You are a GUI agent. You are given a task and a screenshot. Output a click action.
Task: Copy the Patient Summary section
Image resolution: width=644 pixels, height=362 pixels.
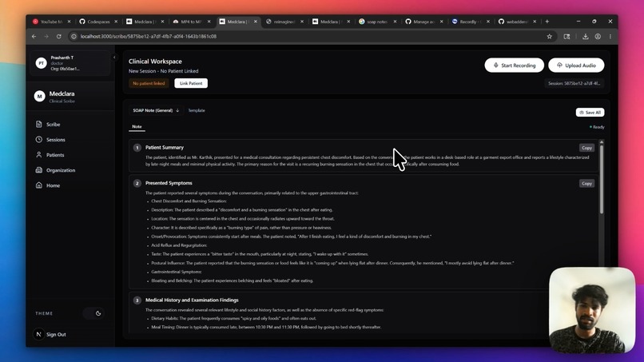[586, 148]
